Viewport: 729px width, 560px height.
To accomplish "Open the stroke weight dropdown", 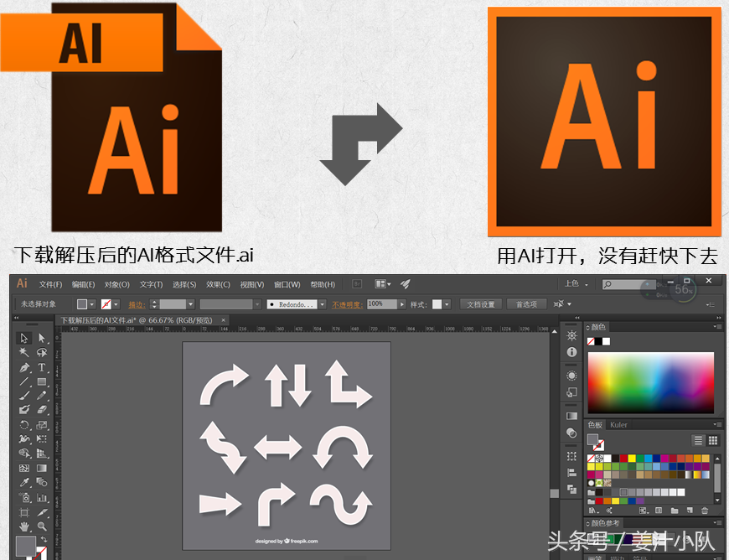I will tap(190, 304).
